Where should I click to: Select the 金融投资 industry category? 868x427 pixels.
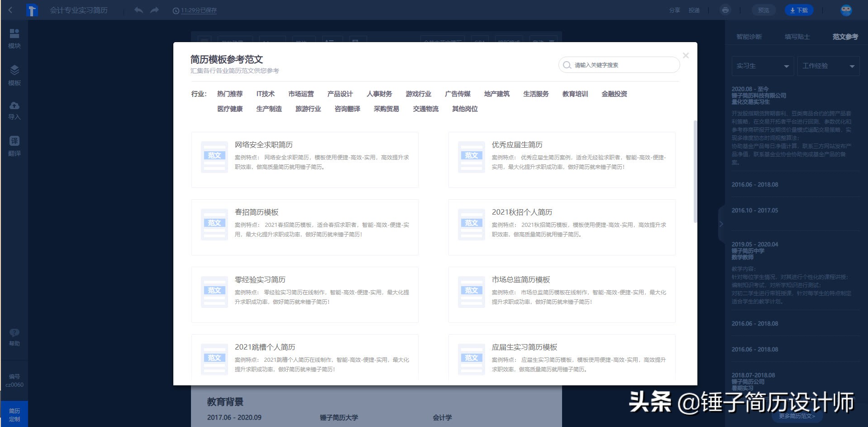coord(614,94)
